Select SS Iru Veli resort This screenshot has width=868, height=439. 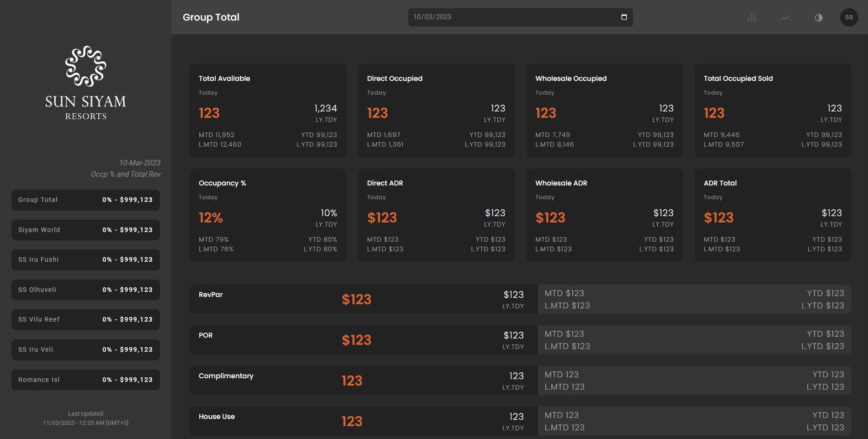click(x=85, y=349)
